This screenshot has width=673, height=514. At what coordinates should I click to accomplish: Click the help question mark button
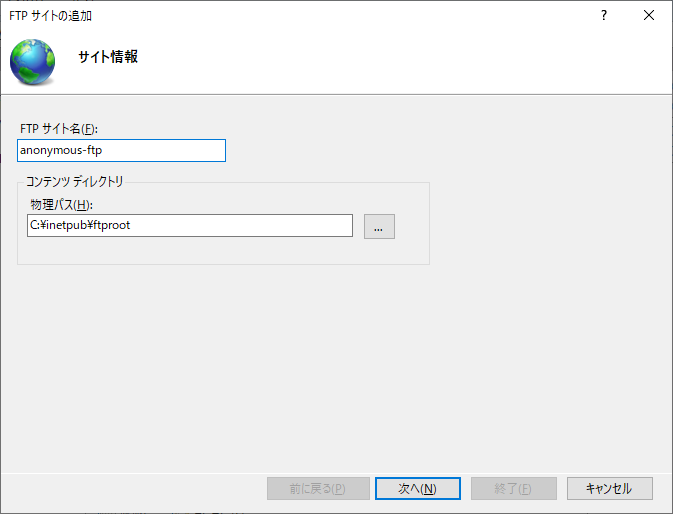tap(604, 16)
